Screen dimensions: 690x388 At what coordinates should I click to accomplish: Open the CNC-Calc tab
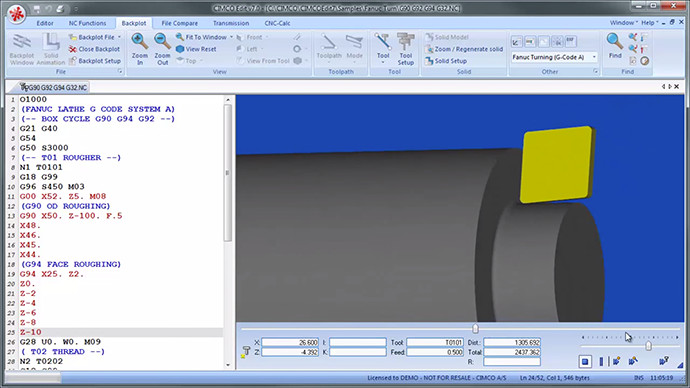tap(277, 23)
